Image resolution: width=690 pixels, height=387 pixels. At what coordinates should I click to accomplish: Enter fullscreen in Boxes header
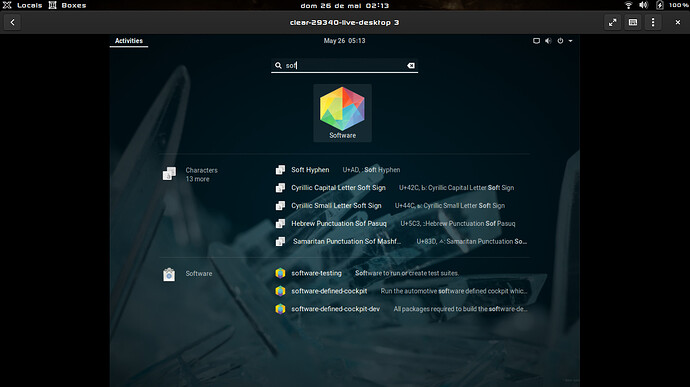coord(613,22)
